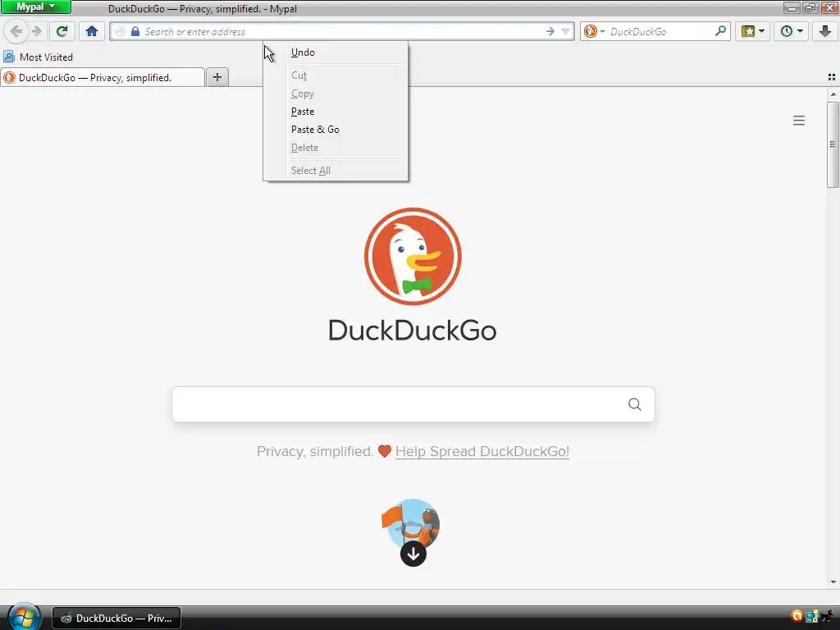
Task: Open the tab groups grid icon
Action: 832,77
